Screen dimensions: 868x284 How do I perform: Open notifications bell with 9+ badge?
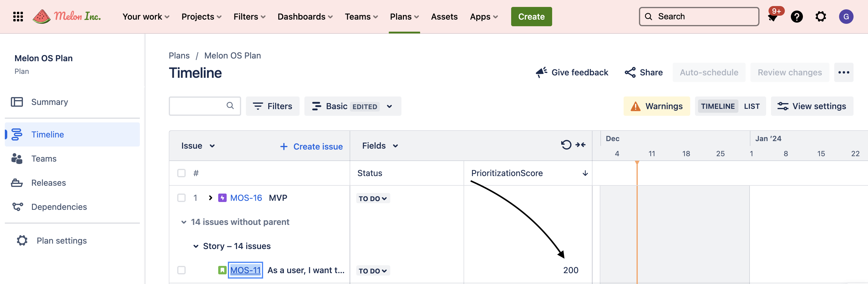773,17
